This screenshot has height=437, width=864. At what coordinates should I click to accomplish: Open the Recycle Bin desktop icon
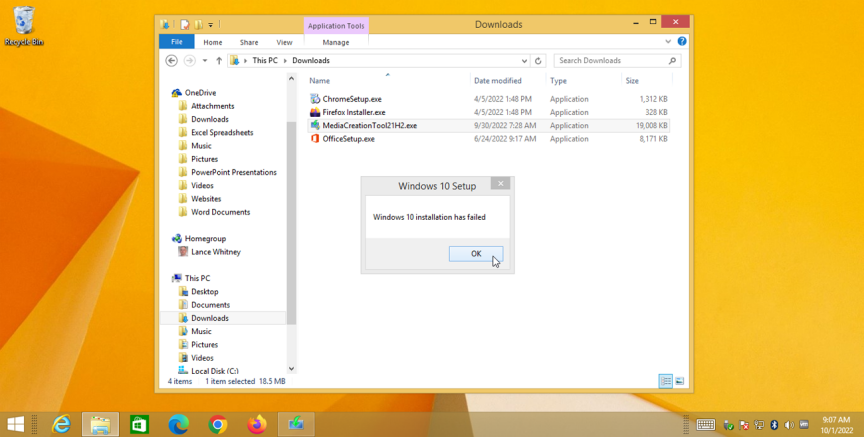24,26
